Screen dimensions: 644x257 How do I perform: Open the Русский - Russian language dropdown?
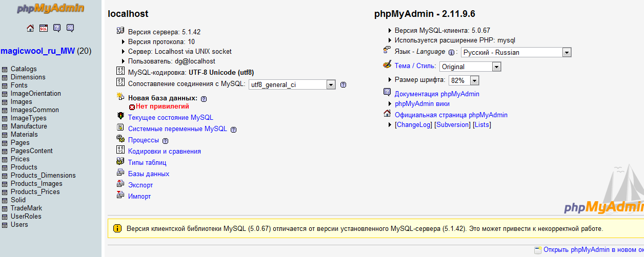516,52
